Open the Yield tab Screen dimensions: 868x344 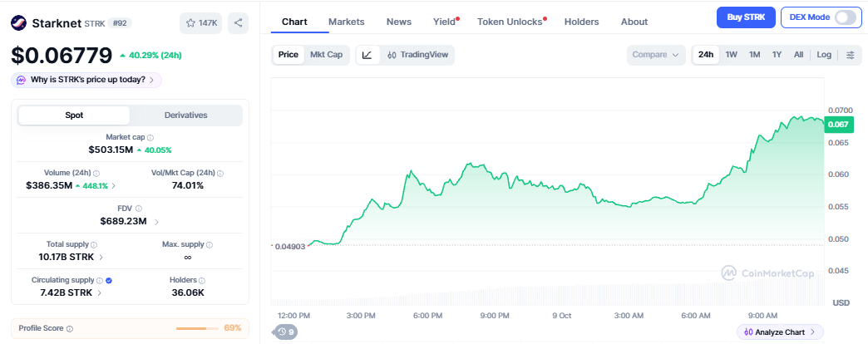[446, 22]
